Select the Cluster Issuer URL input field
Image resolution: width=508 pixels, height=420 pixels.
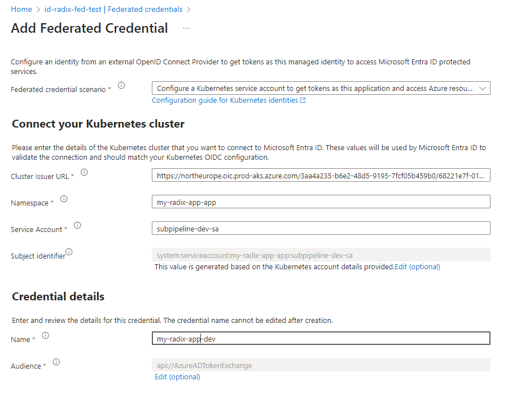(321, 175)
